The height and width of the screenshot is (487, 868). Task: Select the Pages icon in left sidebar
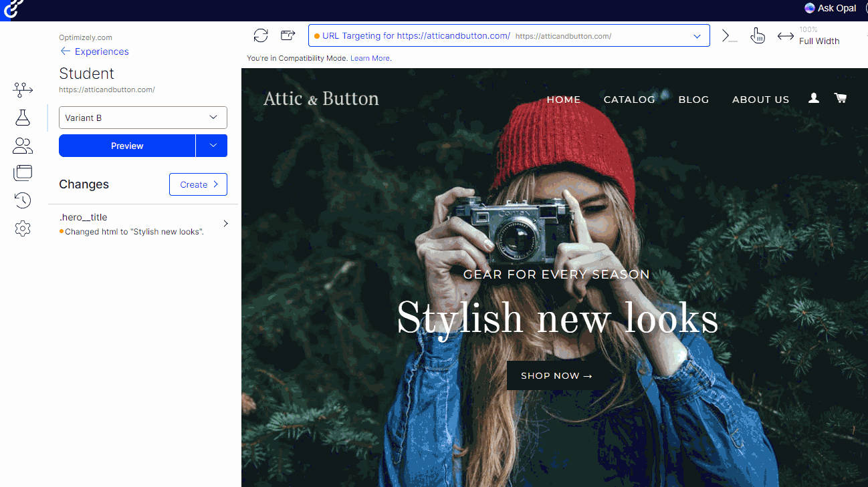[23, 172]
